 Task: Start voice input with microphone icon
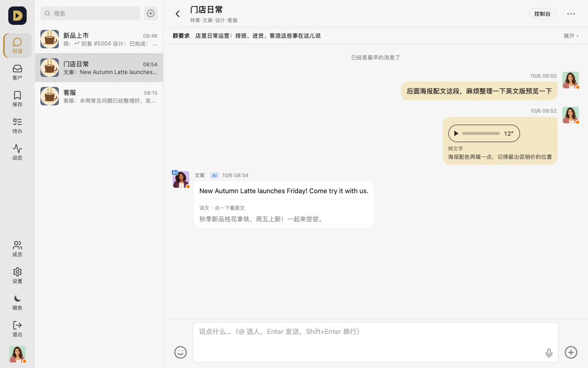(x=549, y=353)
